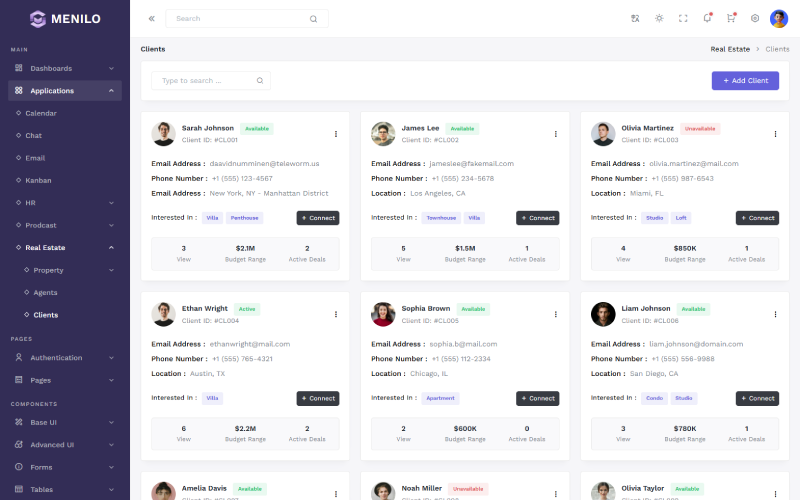Viewport: 800px width, 500px height.
Task: Connect with Ethan Wright
Action: 318,398
